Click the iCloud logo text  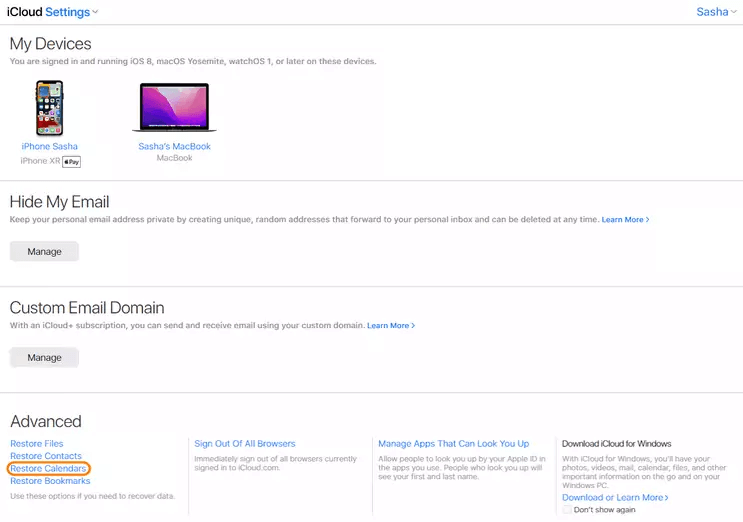pos(24,12)
